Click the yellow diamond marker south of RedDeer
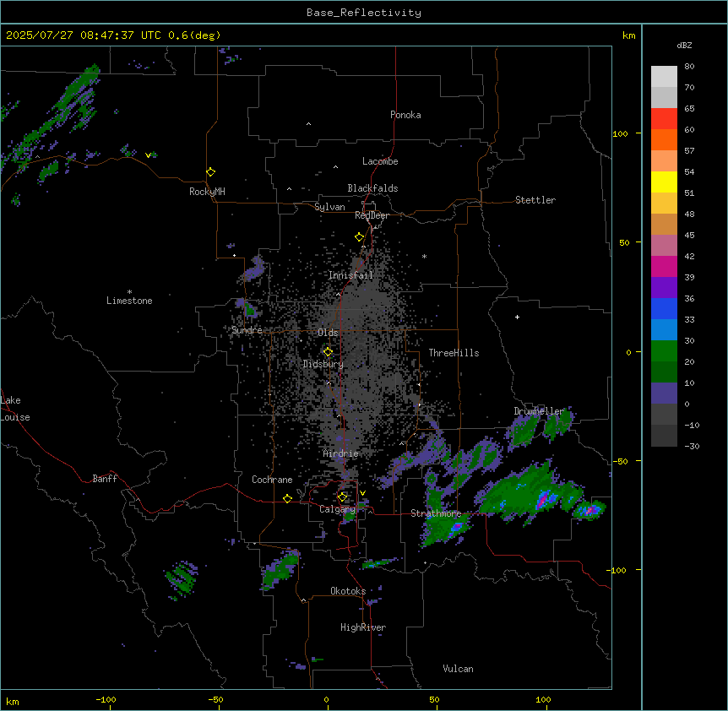728x711 pixels. pos(359,237)
